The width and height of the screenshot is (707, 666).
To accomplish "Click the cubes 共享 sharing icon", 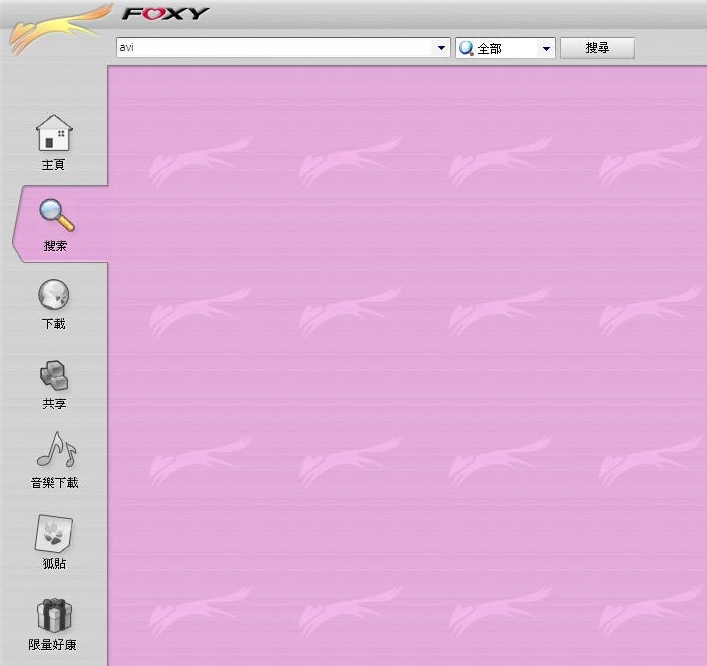I will coord(54,375).
